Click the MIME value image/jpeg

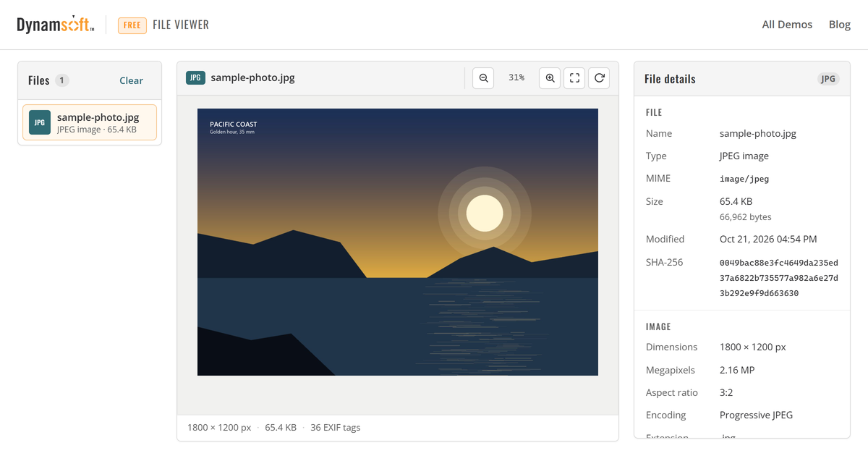pyautogui.click(x=744, y=179)
